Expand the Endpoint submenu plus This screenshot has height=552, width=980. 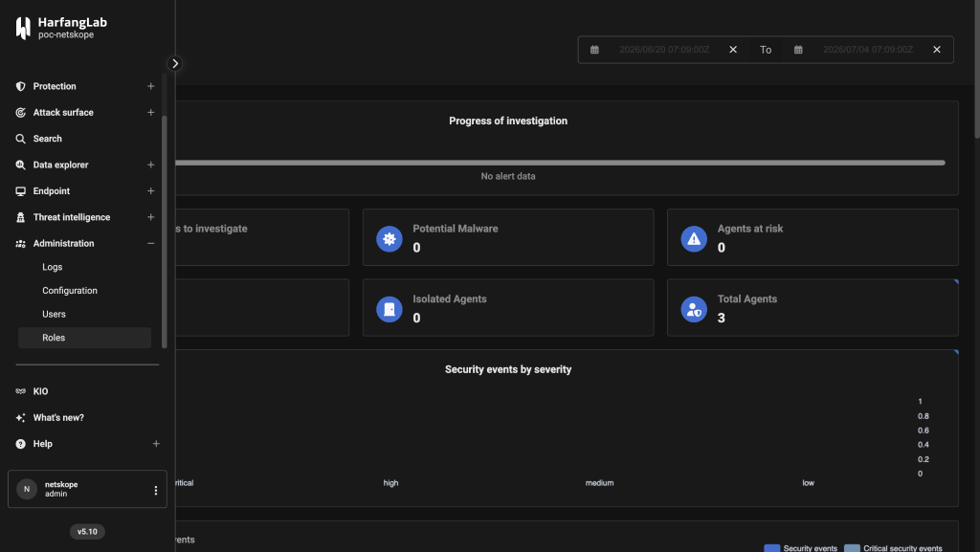pos(150,191)
